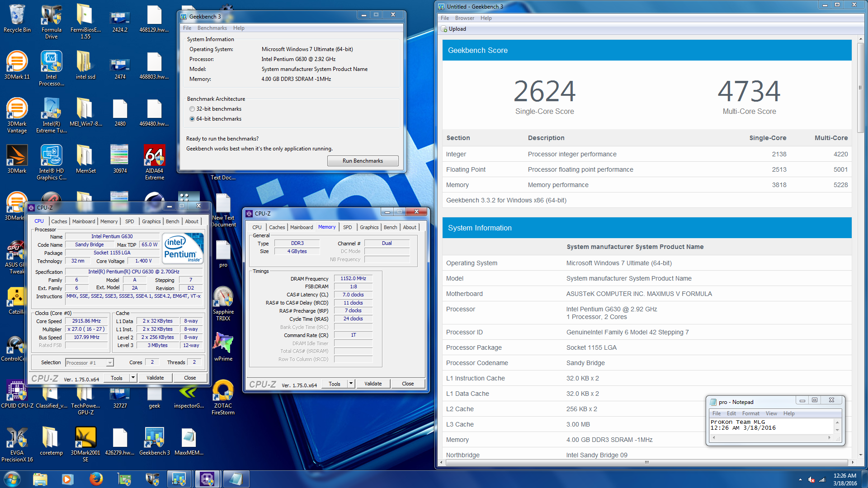The image size is (868, 488).
Task: Open the EVGA PrecisionX 16 icon
Action: [17, 444]
